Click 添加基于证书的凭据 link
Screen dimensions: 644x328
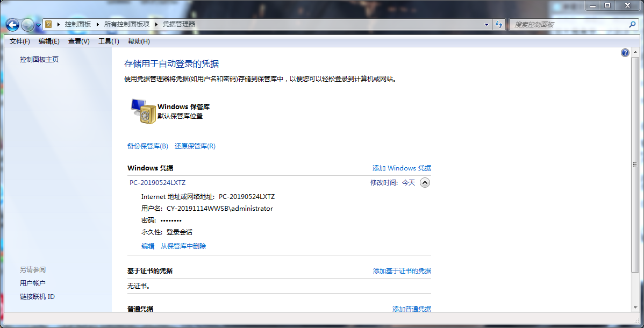pyautogui.click(x=402, y=271)
